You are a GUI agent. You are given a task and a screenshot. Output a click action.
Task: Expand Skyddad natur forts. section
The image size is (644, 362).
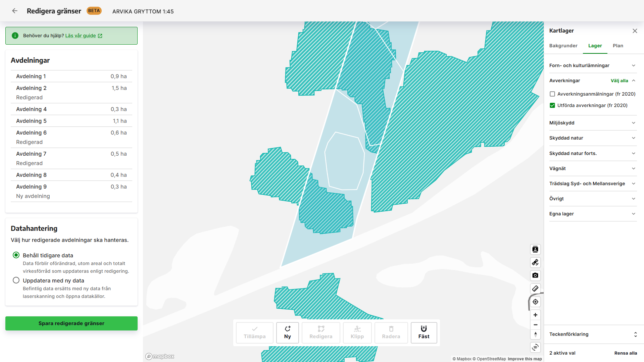(593, 153)
